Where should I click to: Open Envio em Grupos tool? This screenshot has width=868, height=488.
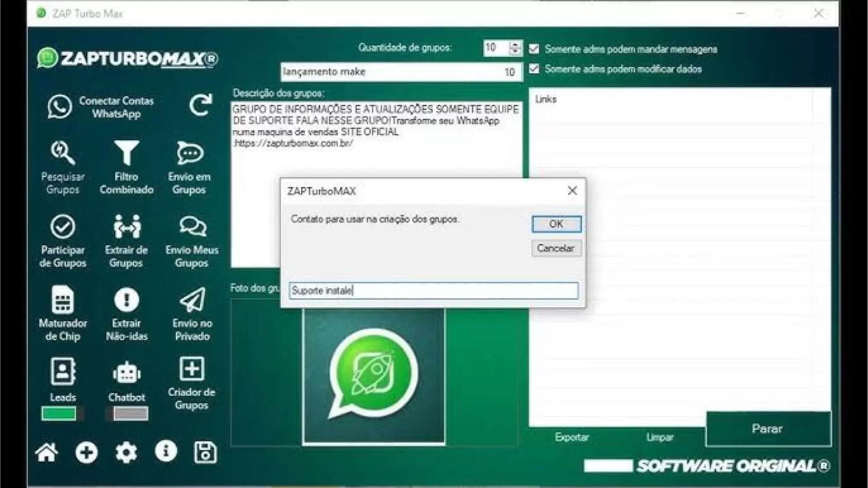(x=189, y=168)
